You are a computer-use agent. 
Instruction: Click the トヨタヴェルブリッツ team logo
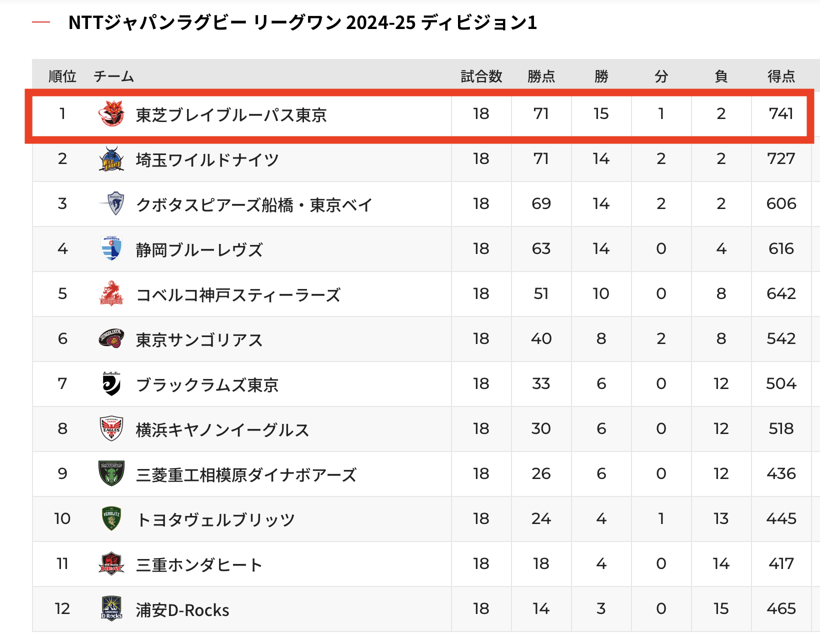click(x=111, y=518)
